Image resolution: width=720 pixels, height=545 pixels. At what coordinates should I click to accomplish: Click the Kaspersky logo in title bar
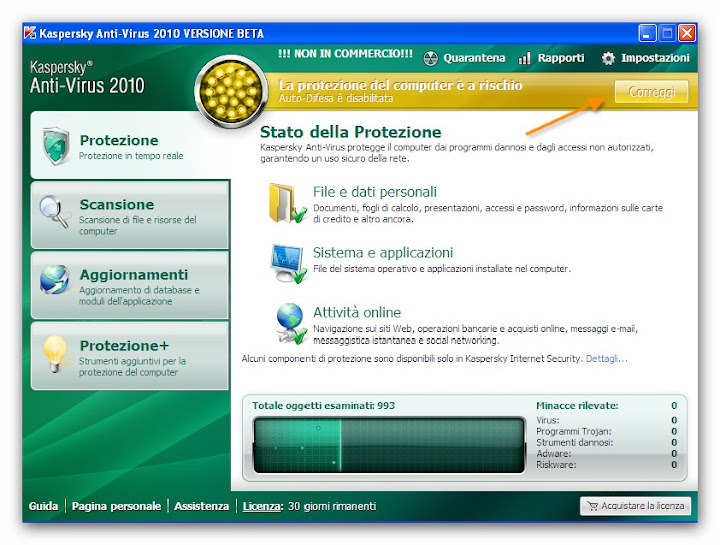pyautogui.click(x=30, y=33)
